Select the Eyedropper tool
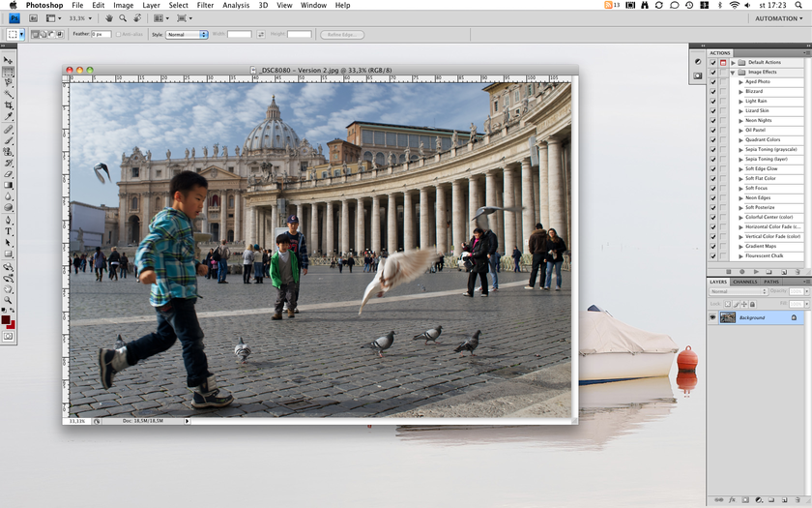Viewport: 812px width, 508px height. point(9,116)
